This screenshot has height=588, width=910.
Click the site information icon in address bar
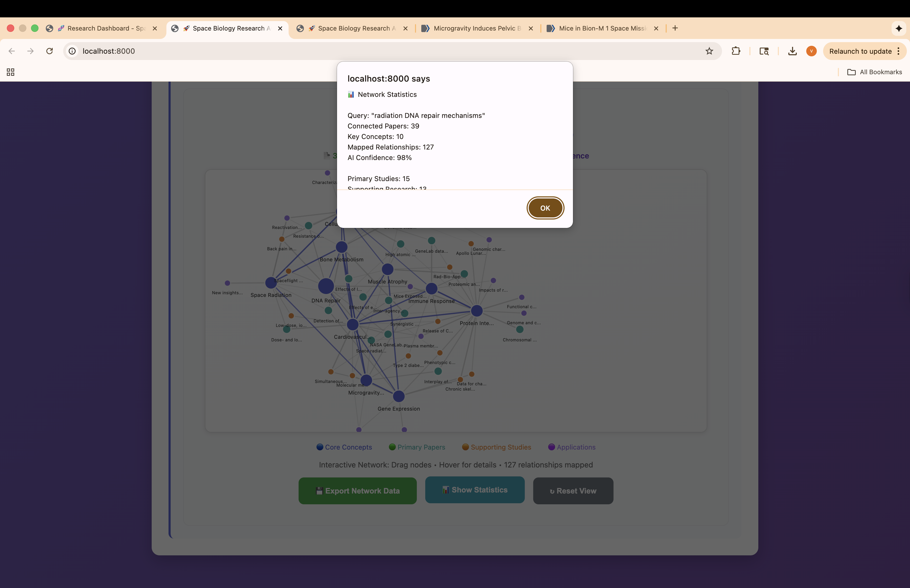pyautogui.click(x=72, y=51)
